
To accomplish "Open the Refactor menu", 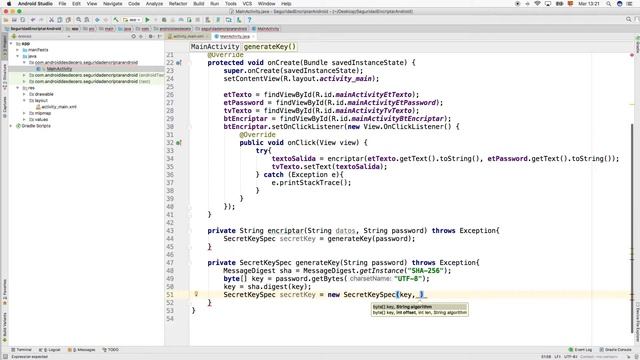I will [178, 4].
